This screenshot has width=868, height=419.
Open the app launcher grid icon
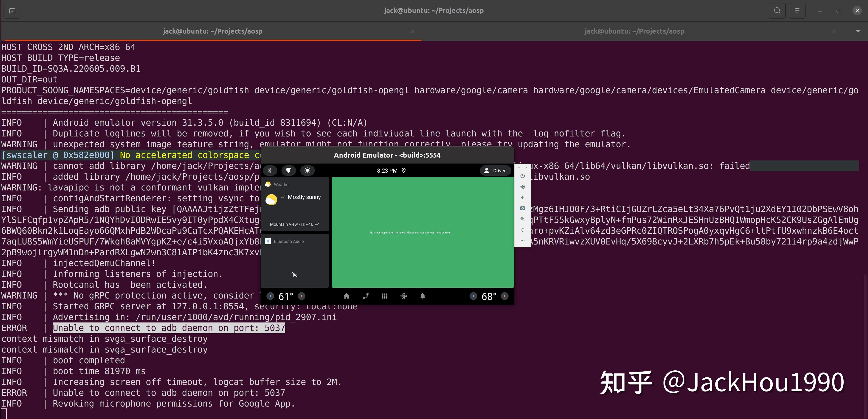click(385, 296)
